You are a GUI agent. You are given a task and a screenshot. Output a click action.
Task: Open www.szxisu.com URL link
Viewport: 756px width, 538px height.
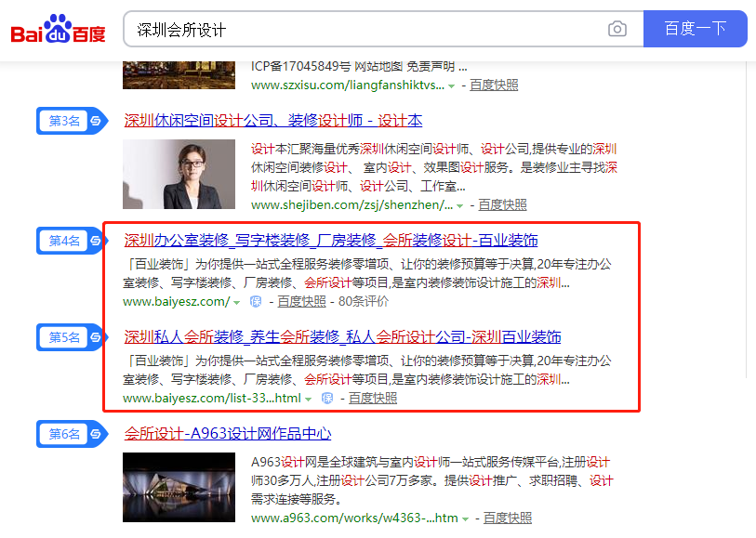click(348, 85)
